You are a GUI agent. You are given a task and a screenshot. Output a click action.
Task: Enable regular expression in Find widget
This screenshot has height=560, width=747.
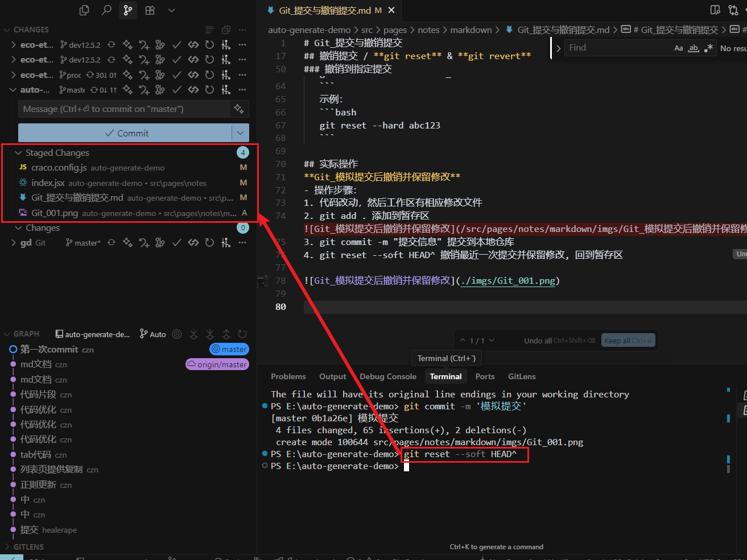pyautogui.click(x=708, y=48)
